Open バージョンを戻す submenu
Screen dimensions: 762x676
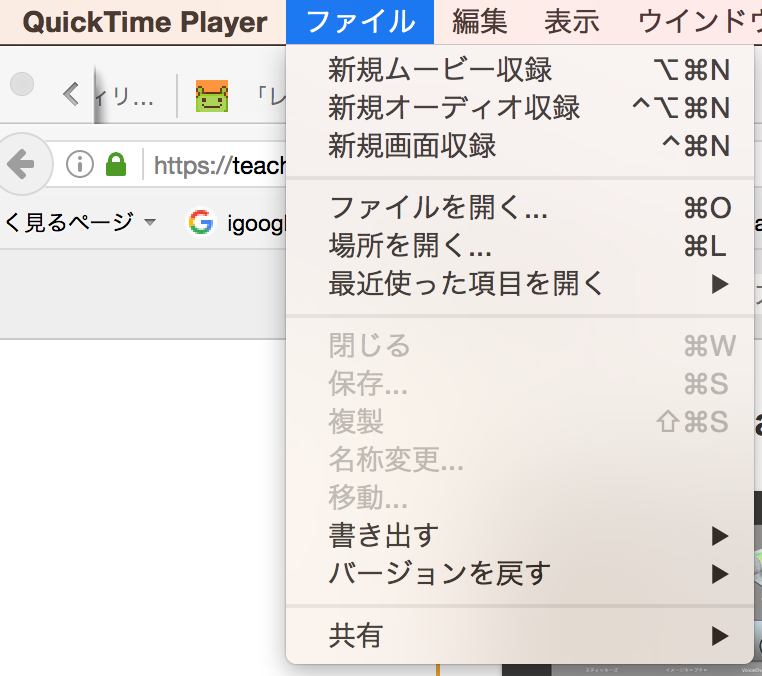(440, 574)
